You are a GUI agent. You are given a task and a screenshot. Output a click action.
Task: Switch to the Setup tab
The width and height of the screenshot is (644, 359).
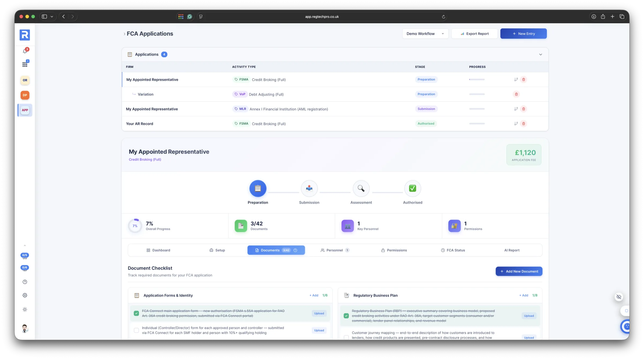tap(217, 250)
